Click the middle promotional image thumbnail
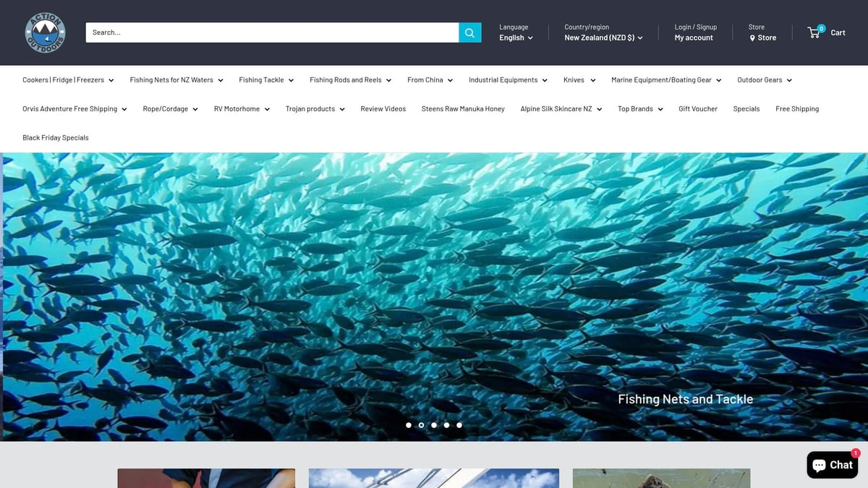 coord(433,478)
